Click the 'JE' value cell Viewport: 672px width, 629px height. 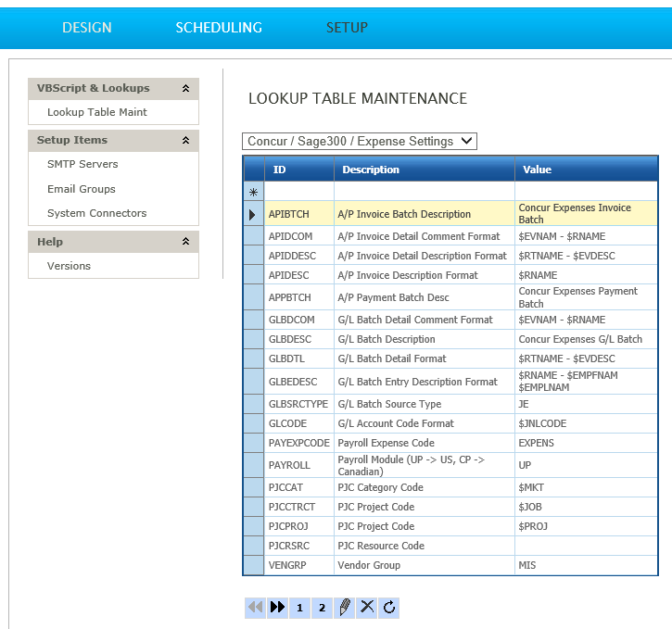[x=587, y=404]
